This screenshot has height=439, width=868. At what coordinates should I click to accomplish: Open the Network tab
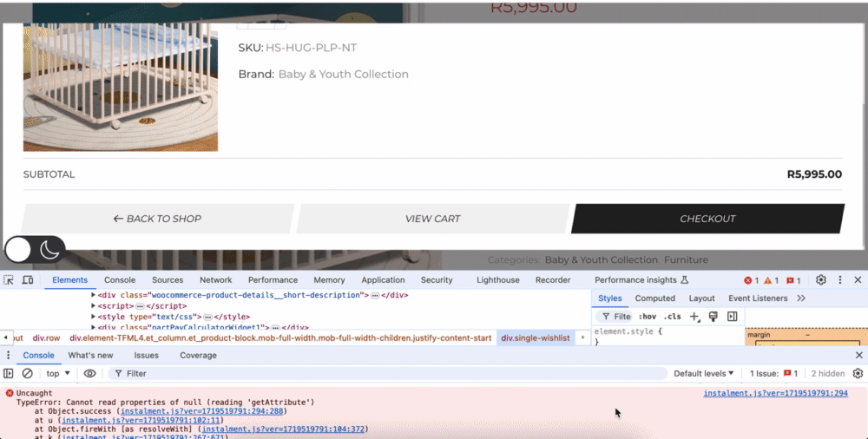(x=216, y=280)
